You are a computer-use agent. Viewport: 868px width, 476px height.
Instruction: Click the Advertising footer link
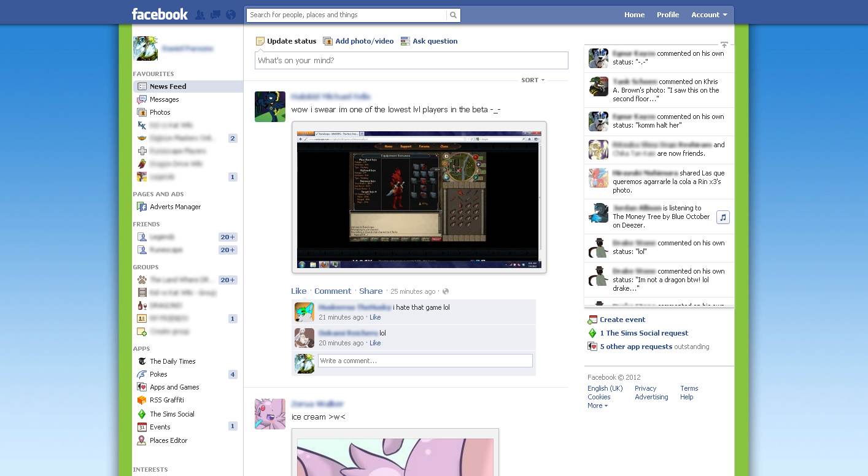[x=651, y=397]
